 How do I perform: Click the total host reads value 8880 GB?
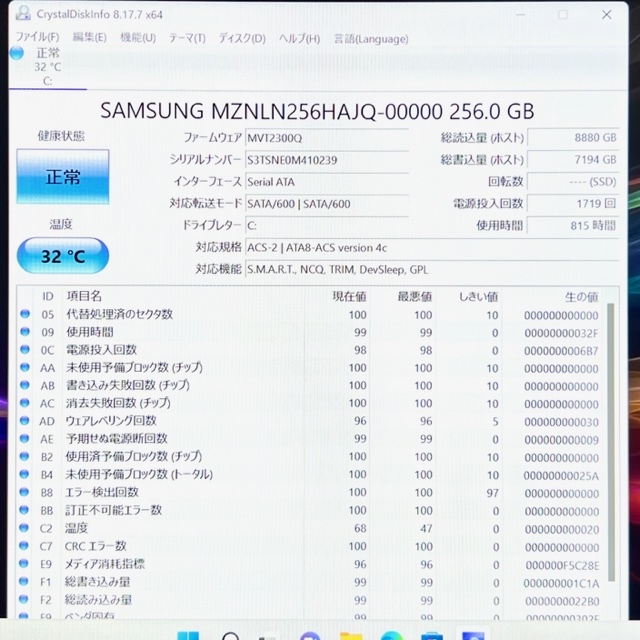point(573,138)
